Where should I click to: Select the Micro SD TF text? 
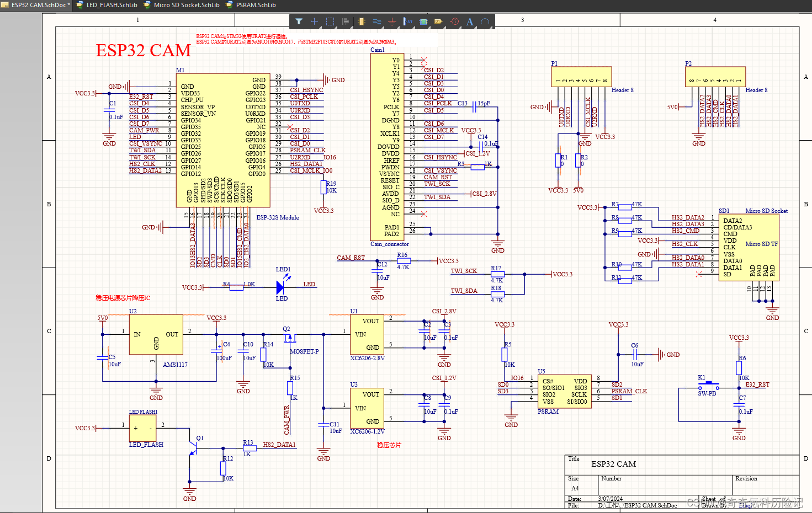pyautogui.click(x=762, y=244)
